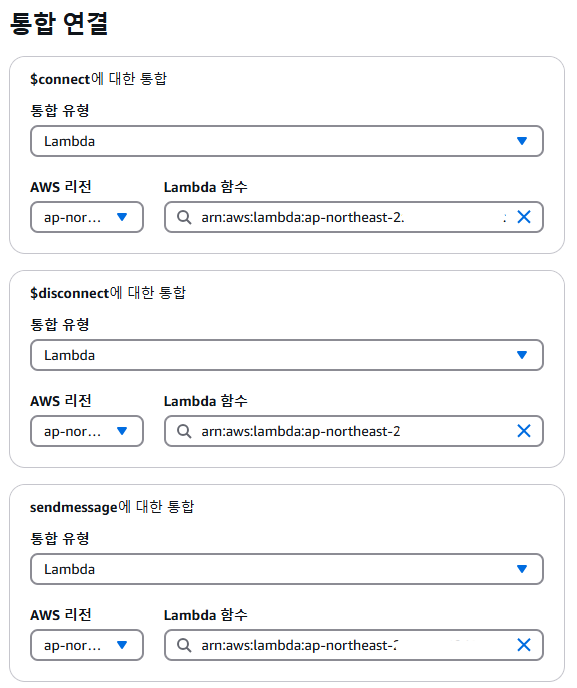Open the 통합 유형 dropdown for $connect
Screen dimensions: 577x688
(x=287, y=141)
